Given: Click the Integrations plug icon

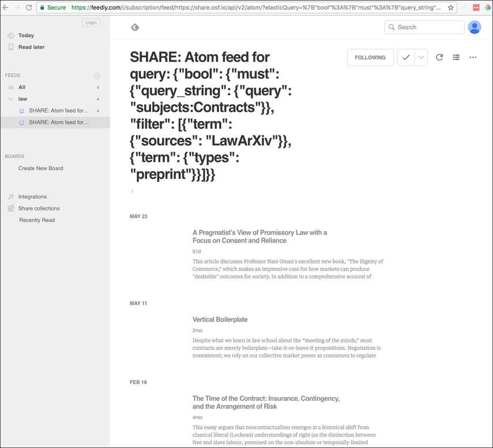Looking at the screenshot, I should [x=11, y=197].
